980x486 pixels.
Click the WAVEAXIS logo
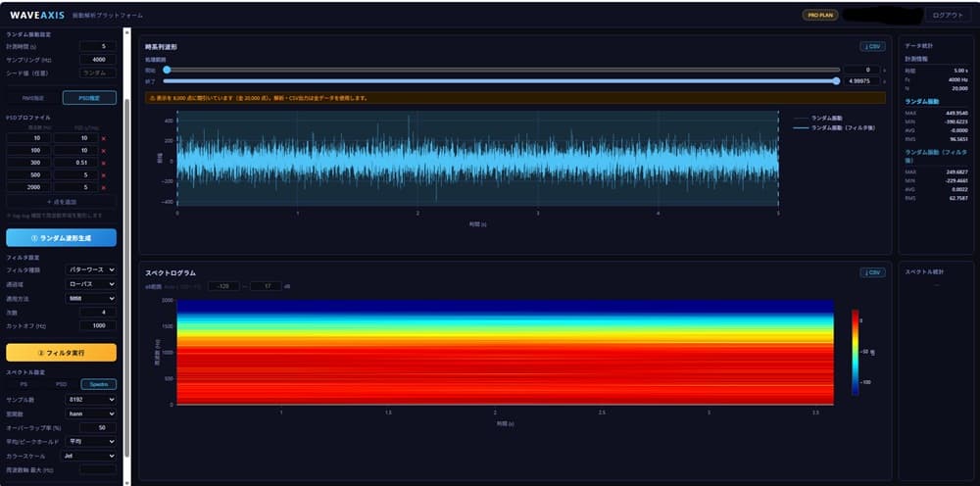point(37,15)
